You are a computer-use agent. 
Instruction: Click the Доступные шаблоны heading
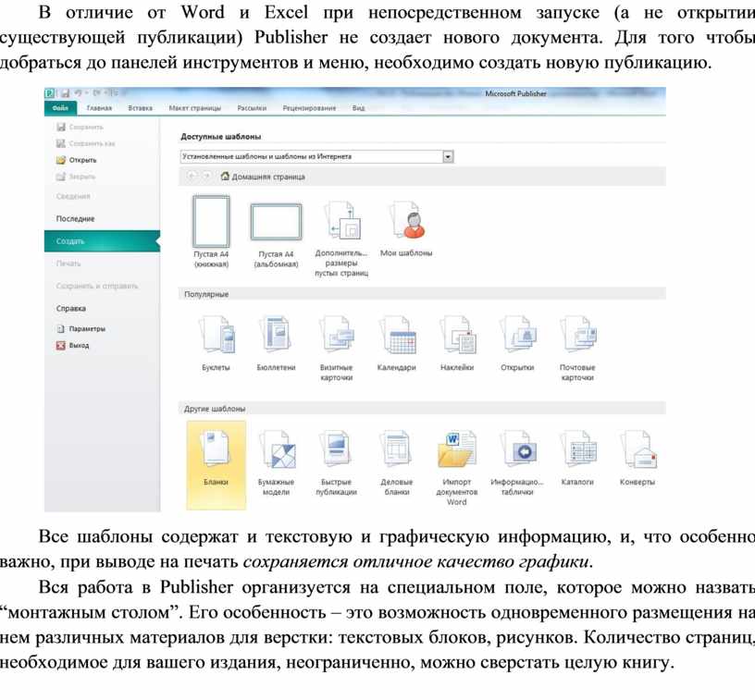221,137
